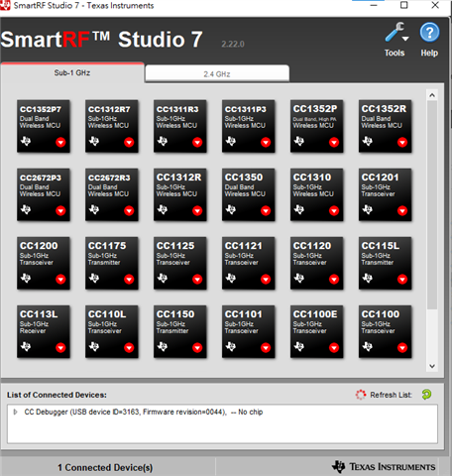
Task: Open the CC1352P device tile
Action: pyautogui.click(x=317, y=126)
